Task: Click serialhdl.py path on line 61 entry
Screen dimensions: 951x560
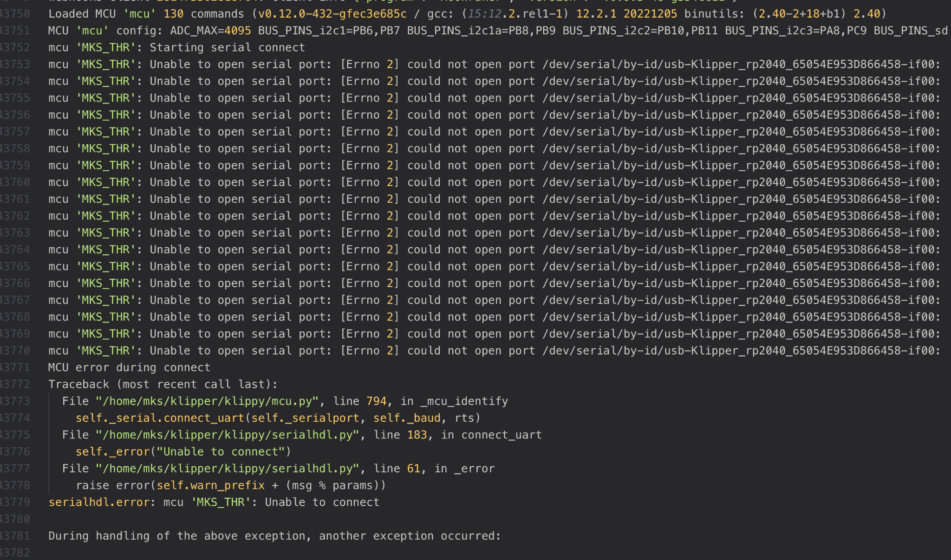Action: [227, 469]
